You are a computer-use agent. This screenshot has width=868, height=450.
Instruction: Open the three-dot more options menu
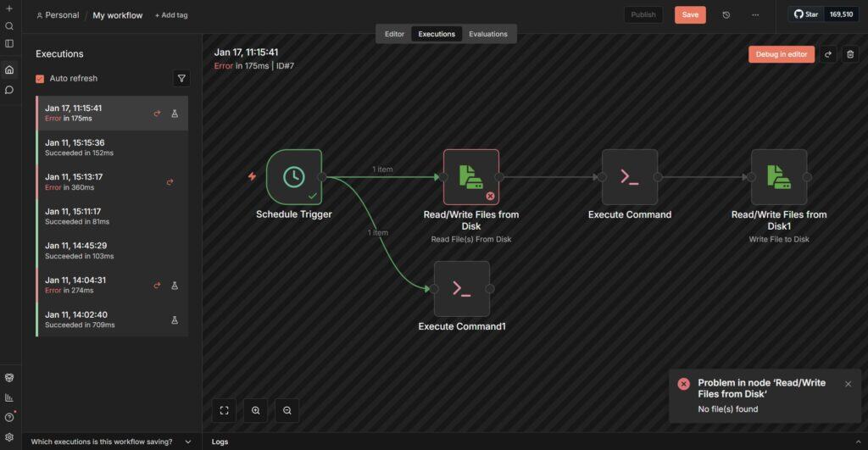coord(755,14)
